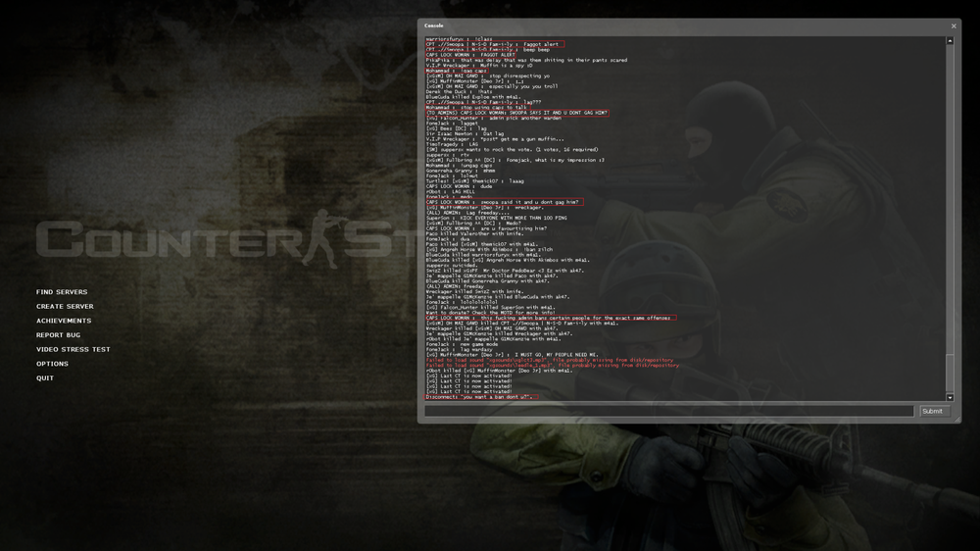
Task: Focus the Console command input field
Action: [x=668, y=411]
